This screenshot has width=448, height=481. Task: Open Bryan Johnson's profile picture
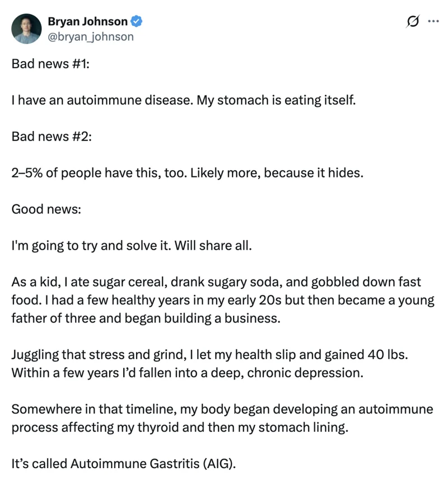(x=26, y=29)
